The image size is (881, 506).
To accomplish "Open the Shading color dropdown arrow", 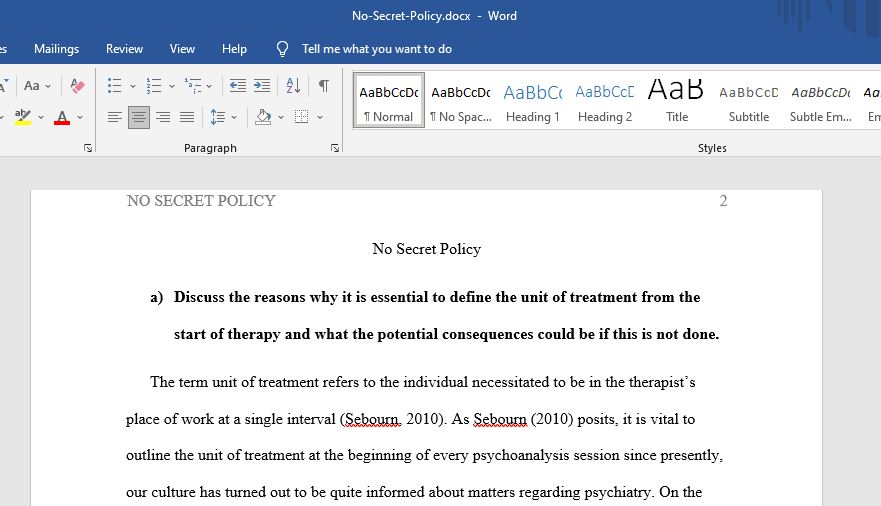I will (x=281, y=117).
